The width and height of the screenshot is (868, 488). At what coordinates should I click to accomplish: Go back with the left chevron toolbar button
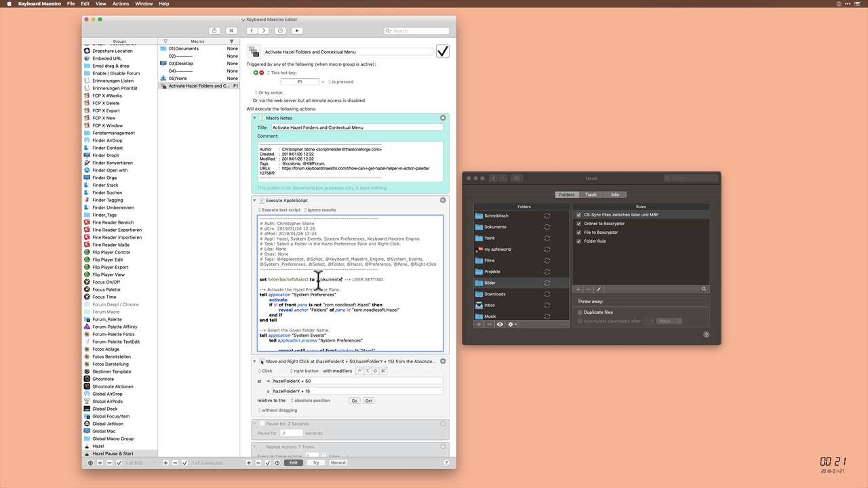click(252, 30)
